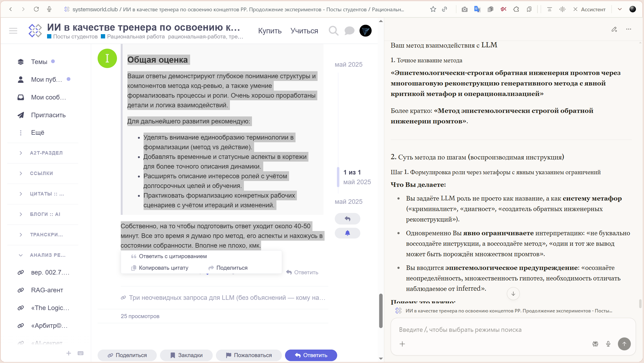Open extensions puzzle piece icon
Image resolution: width=644 pixels, height=363 pixels.
(516, 9)
